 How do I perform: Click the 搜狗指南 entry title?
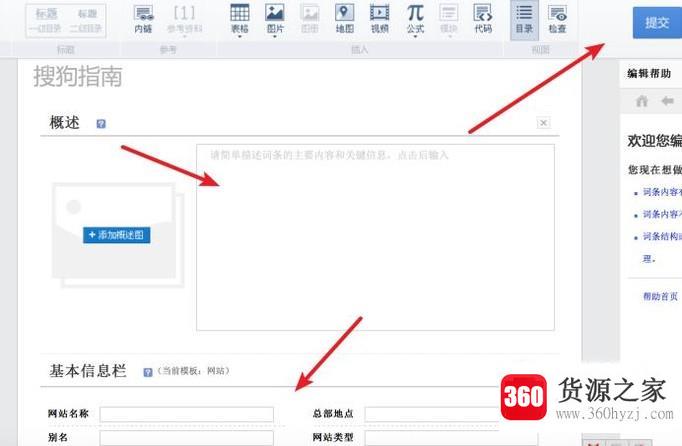pyautogui.click(x=78, y=76)
